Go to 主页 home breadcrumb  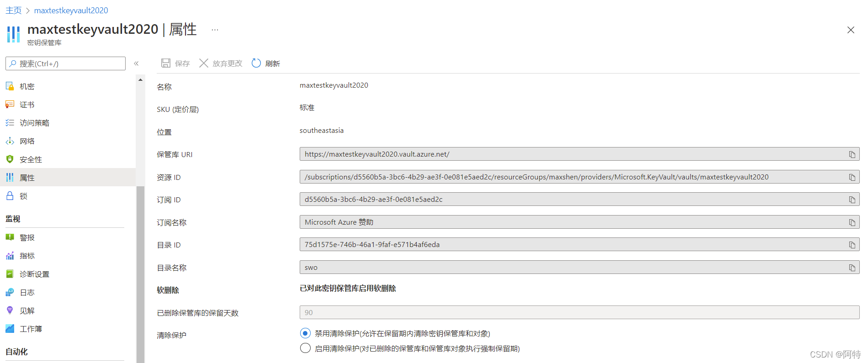pyautogui.click(x=13, y=10)
